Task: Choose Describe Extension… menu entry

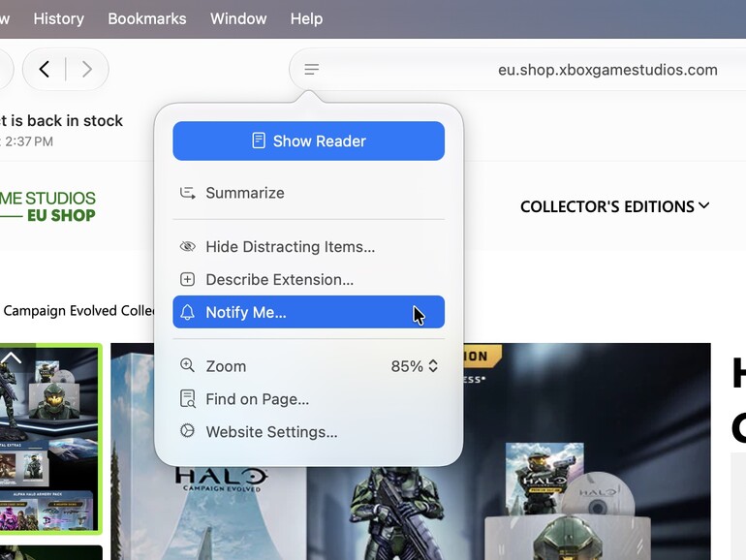Action: pyautogui.click(x=309, y=279)
